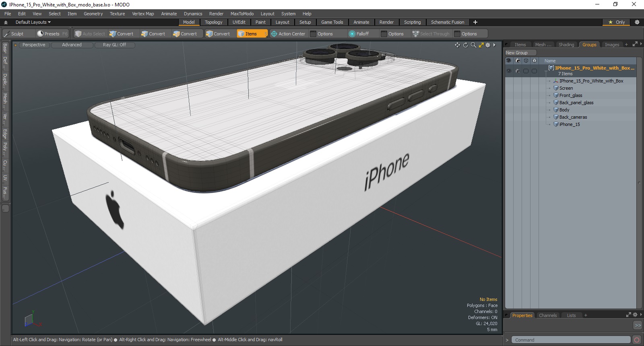
Task: Expand the Properties panel to full size
Action: click(x=629, y=315)
